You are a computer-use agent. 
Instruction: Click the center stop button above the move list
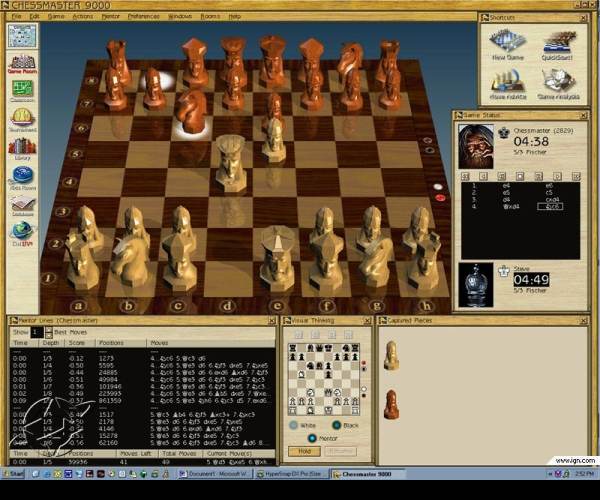(520, 176)
